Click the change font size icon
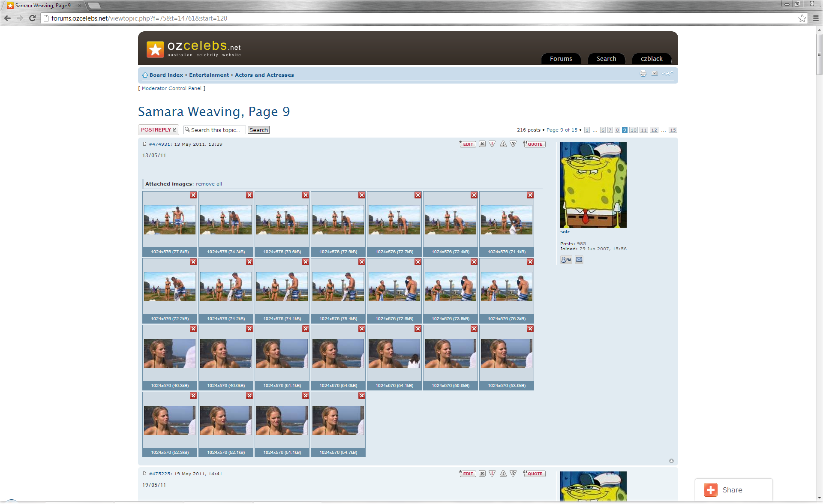823x504 pixels. (x=668, y=74)
